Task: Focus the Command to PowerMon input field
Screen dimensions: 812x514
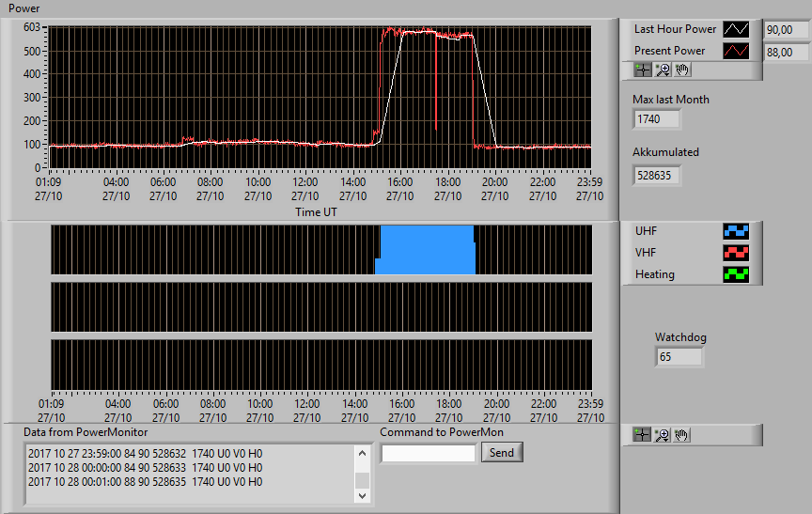Action: point(429,454)
